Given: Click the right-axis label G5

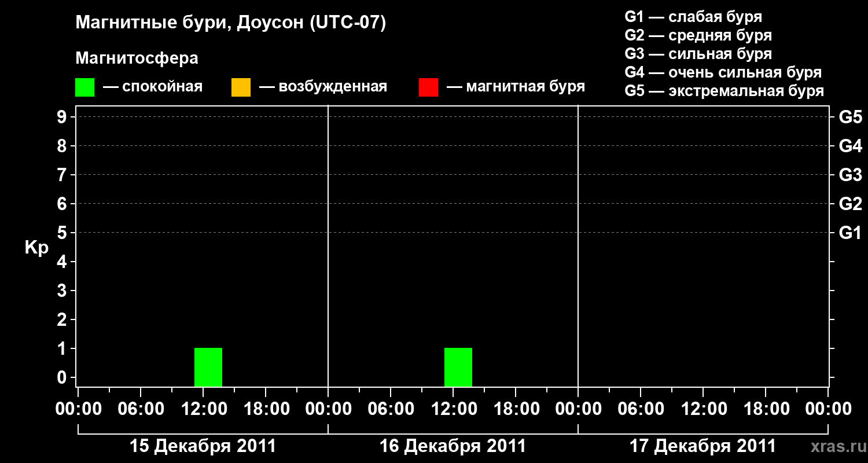Looking at the screenshot, I should (851, 117).
